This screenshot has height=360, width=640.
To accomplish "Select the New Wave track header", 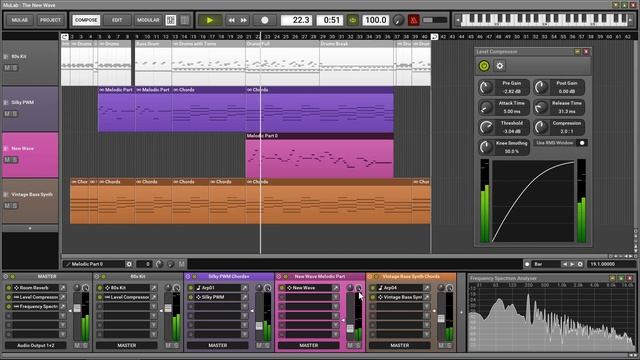I will tap(30, 155).
